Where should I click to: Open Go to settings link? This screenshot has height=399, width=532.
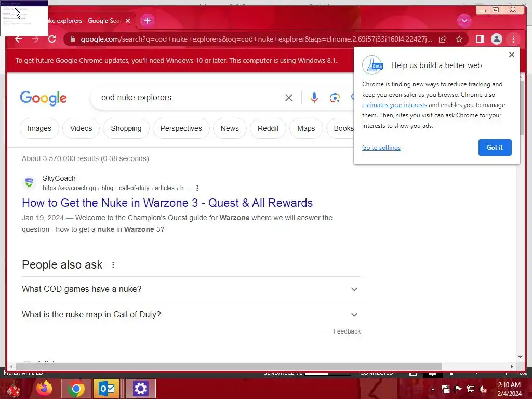pyautogui.click(x=381, y=148)
